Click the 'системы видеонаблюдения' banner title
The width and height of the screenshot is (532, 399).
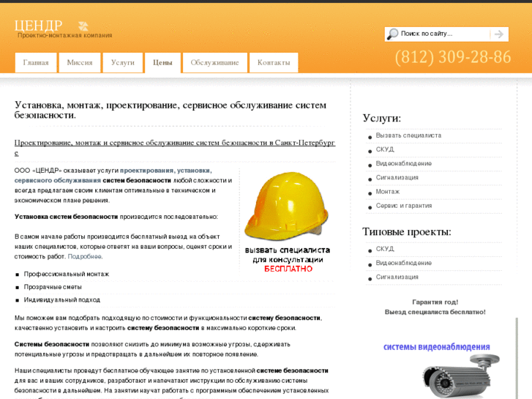click(x=437, y=347)
